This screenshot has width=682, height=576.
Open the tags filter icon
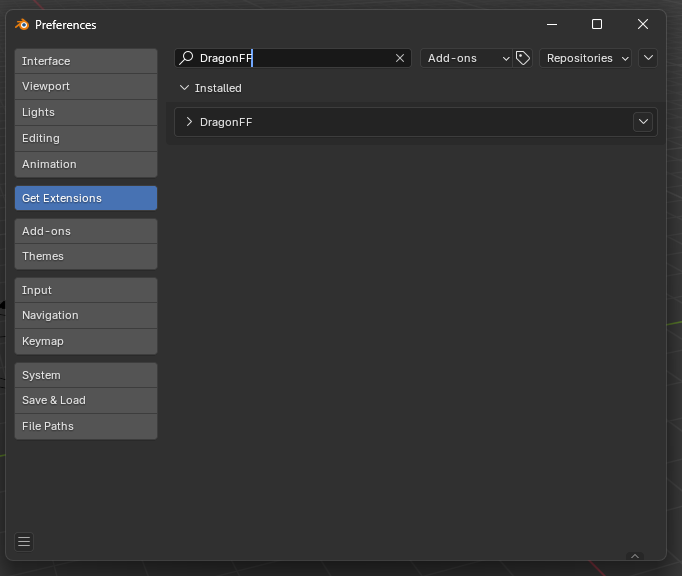coord(522,58)
